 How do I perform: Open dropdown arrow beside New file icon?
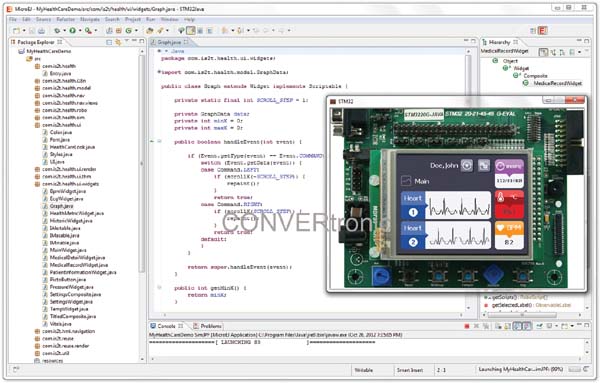pyautogui.click(x=24, y=31)
